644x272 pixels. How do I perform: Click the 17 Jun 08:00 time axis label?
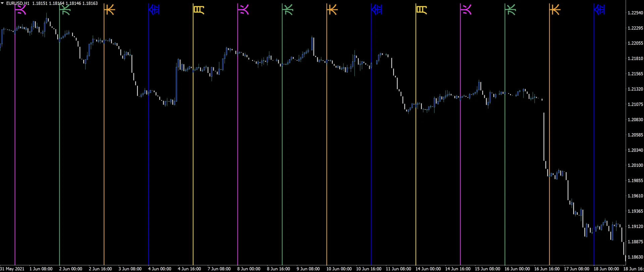click(x=576, y=269)
